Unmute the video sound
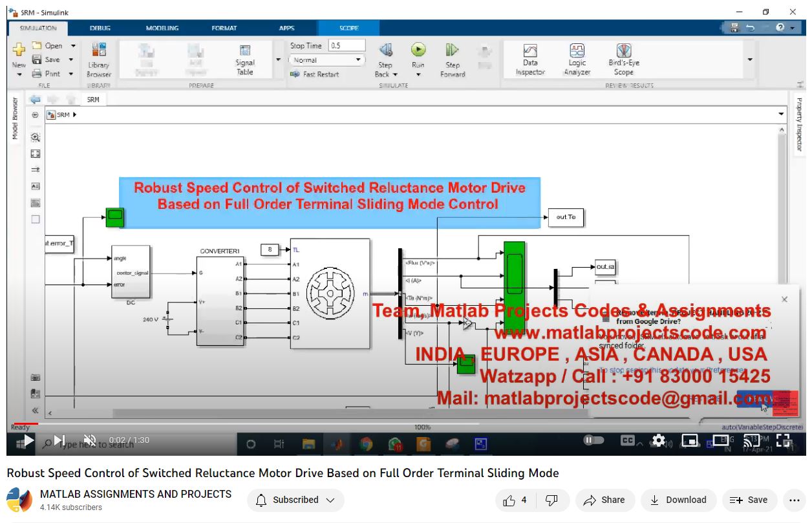 (90, 441)
